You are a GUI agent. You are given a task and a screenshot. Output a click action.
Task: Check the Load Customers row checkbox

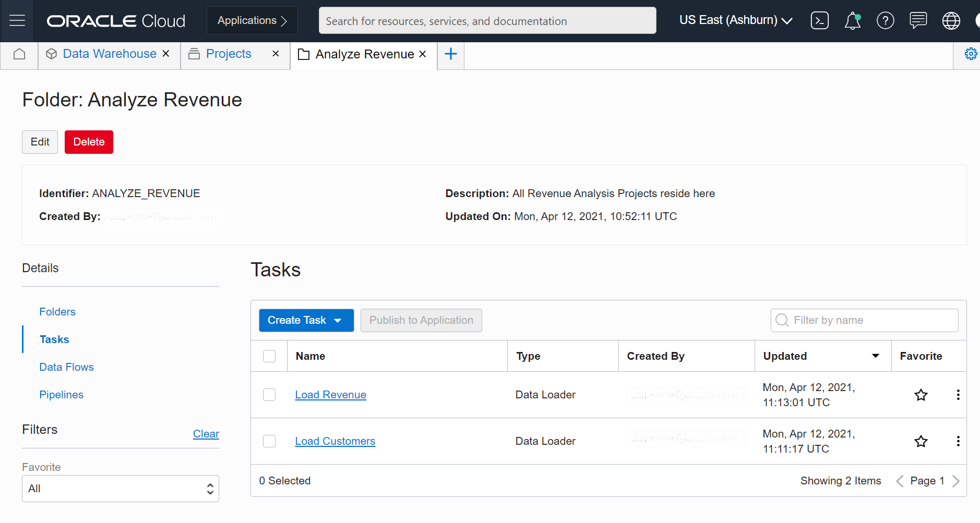click(269, 441)
